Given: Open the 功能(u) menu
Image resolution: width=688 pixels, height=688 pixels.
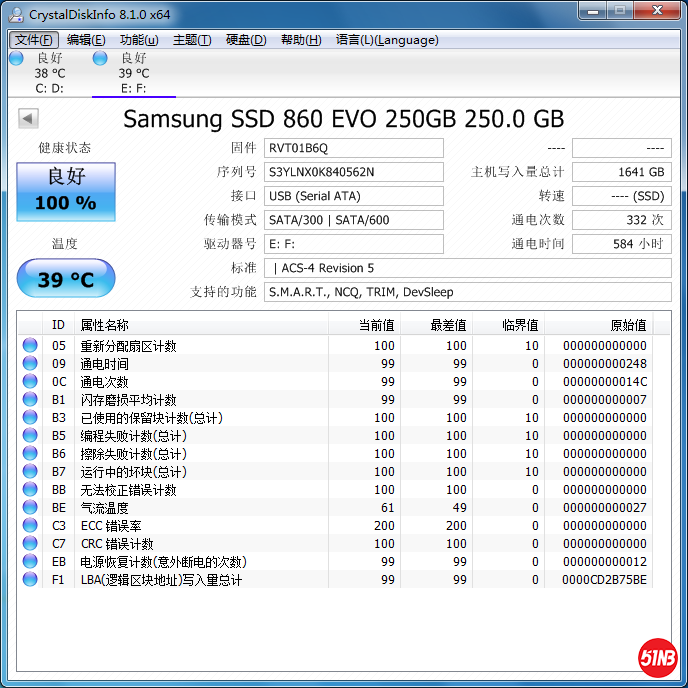Looking at the screenshot, I should 139,40.
